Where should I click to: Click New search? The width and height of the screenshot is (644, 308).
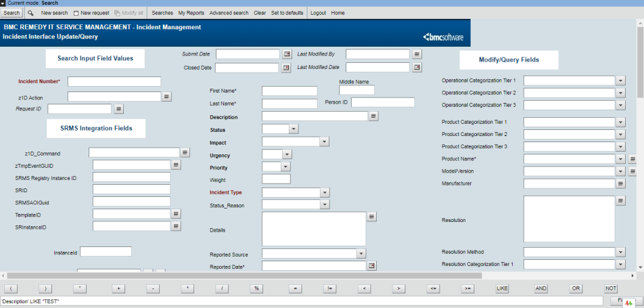(x=54, y=13)
